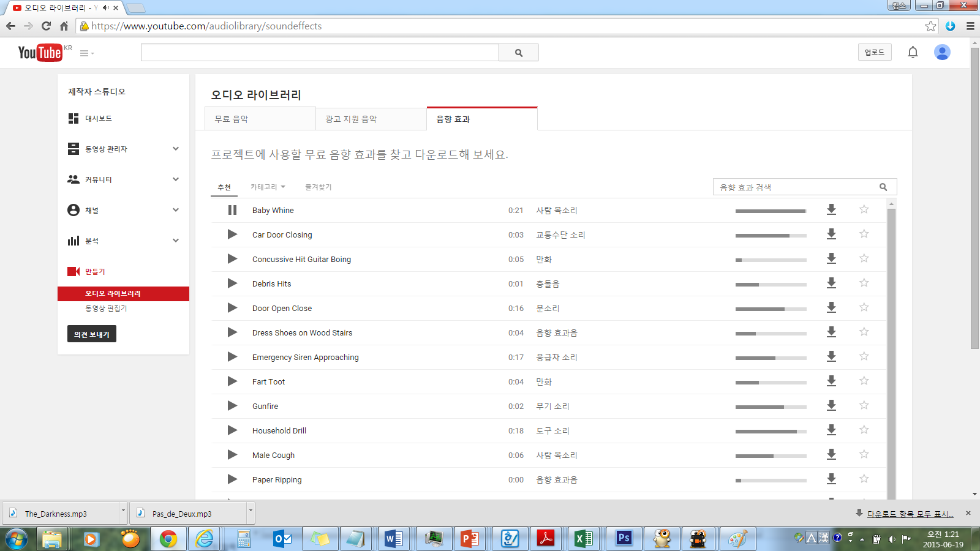Screen dimensions: 980x551
Task: Switch to the 무료 음악 tab
Action: [x=260, y=119]
